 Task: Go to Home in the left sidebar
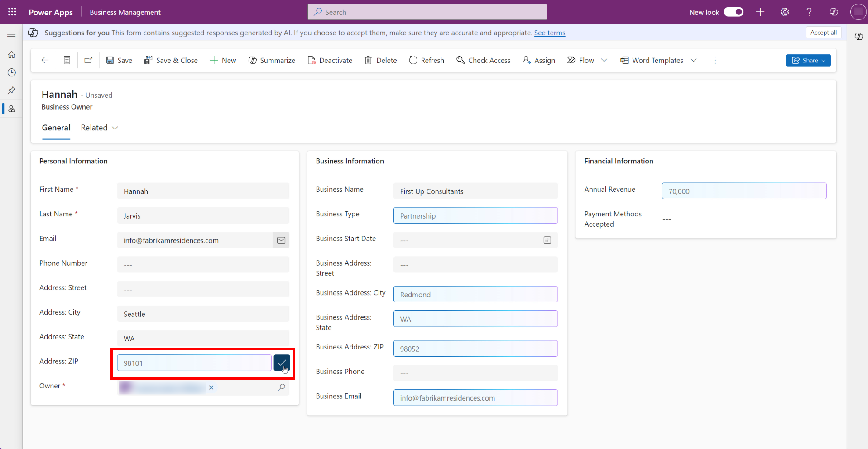[12, 55]
